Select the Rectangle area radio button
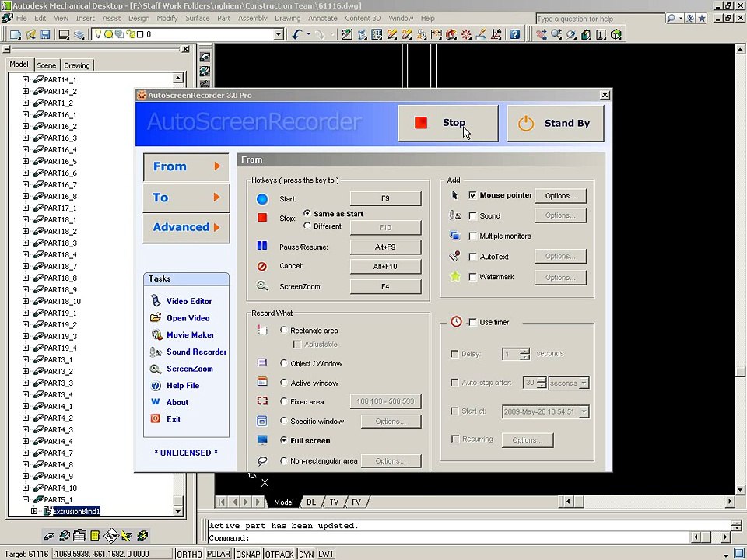Image resolution: width=747 pixels, height=560 pixels. 283,330
